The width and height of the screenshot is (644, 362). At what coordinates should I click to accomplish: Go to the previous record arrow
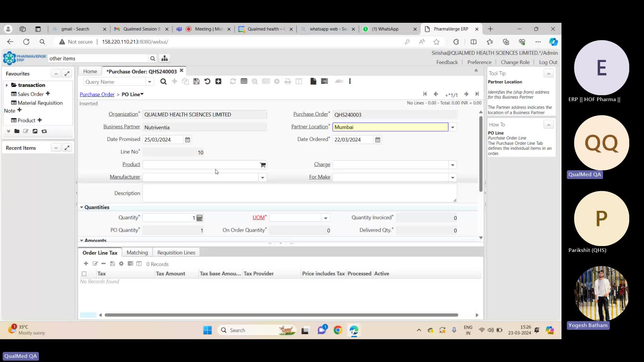pos(436,94)
